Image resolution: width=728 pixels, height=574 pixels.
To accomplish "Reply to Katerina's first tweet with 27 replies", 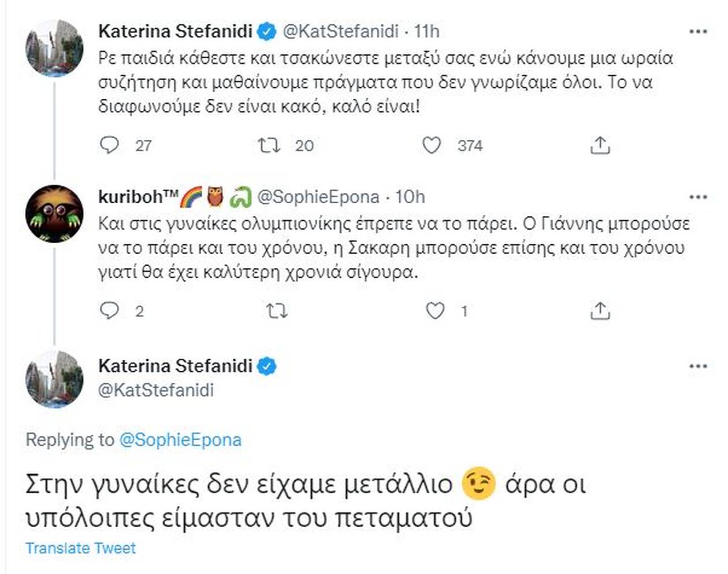I will click(x=110, y=145).
